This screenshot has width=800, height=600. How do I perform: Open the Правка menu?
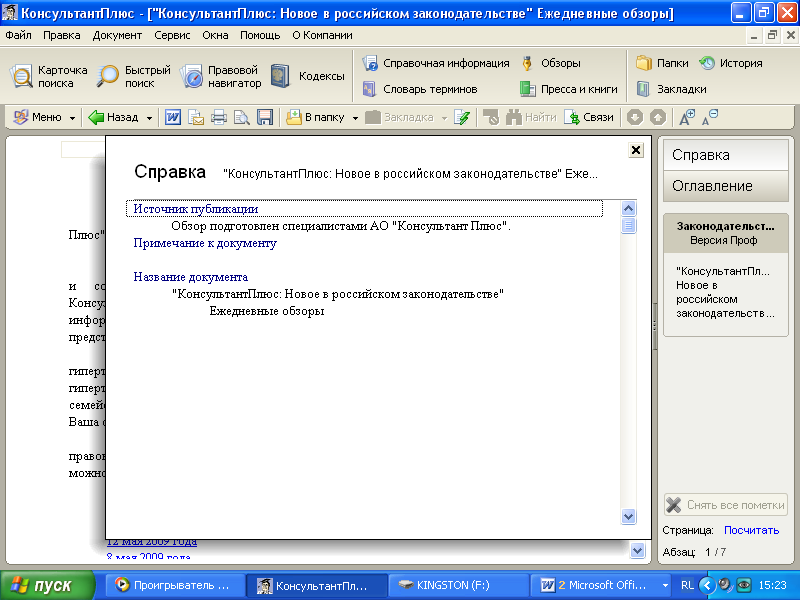point(61,35)
